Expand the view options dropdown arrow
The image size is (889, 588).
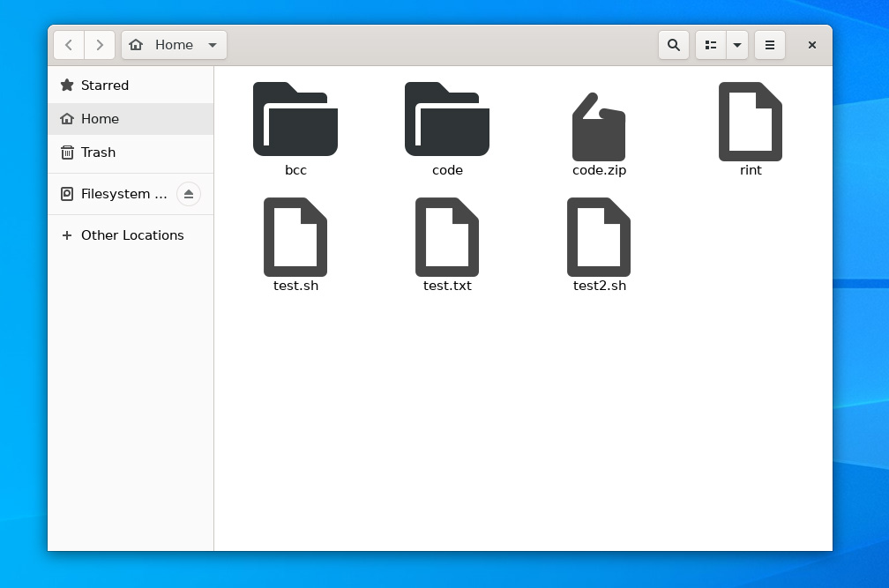coord(737,45)
